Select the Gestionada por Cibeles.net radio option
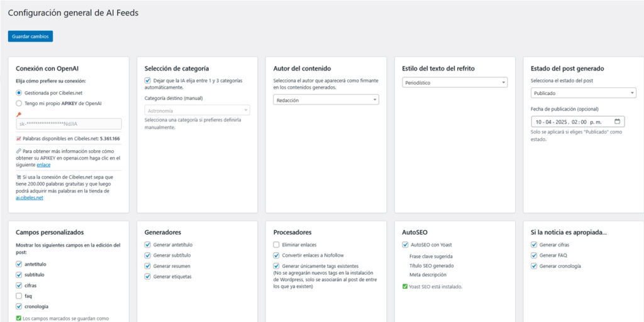Screen dimensions: 644x322 (x=19, y=93)
